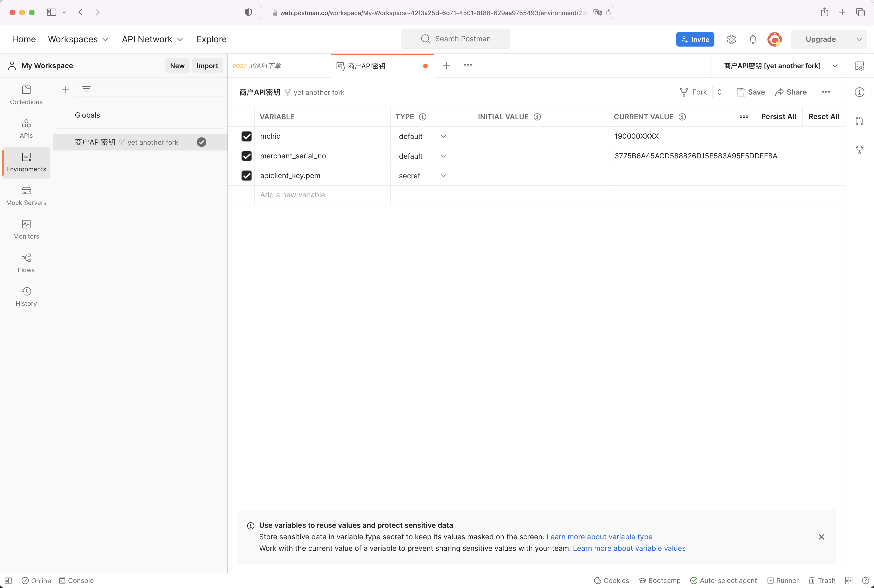Open the APIs panel
The width and height of the screenshot is (874, 588).
point(26,129)
